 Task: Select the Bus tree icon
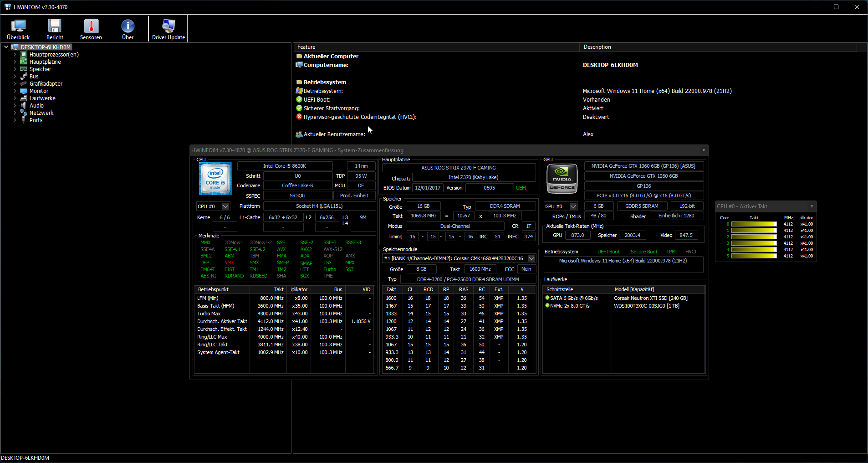click(24, 76)
